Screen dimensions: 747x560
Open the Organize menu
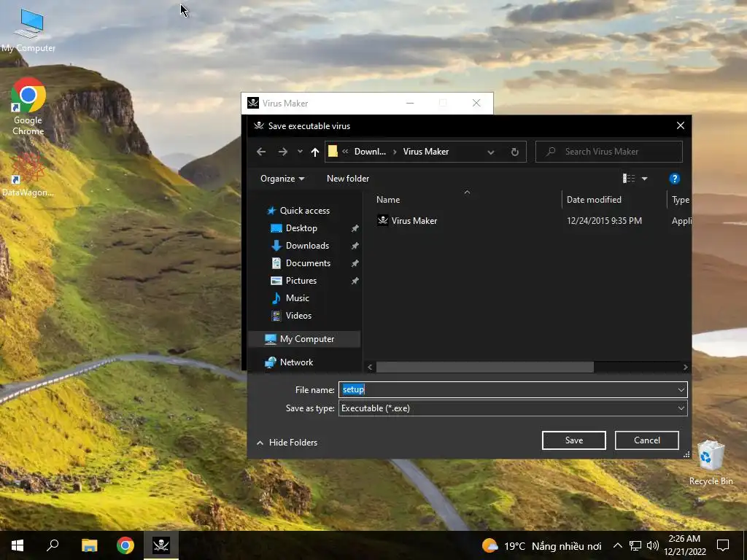coord(282,179)
